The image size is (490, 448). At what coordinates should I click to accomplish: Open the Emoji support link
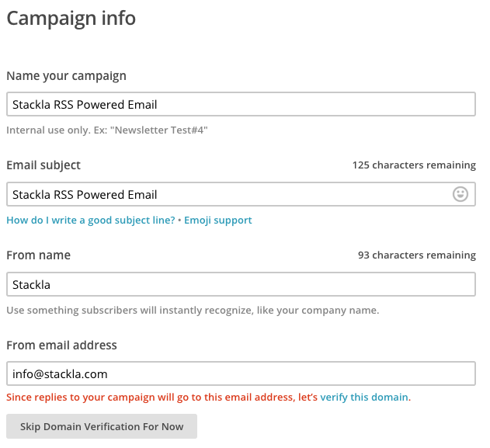(x=218, y=221)
